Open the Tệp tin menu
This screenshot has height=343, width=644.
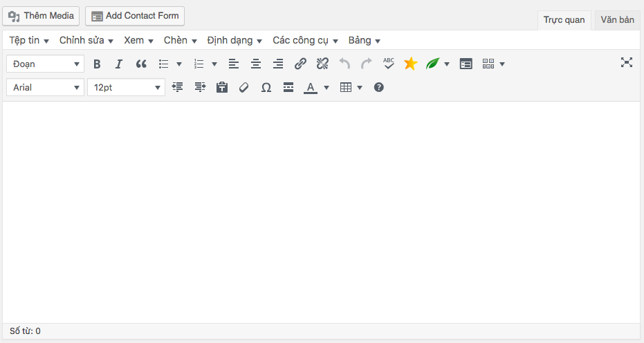(x=29, y=40)
